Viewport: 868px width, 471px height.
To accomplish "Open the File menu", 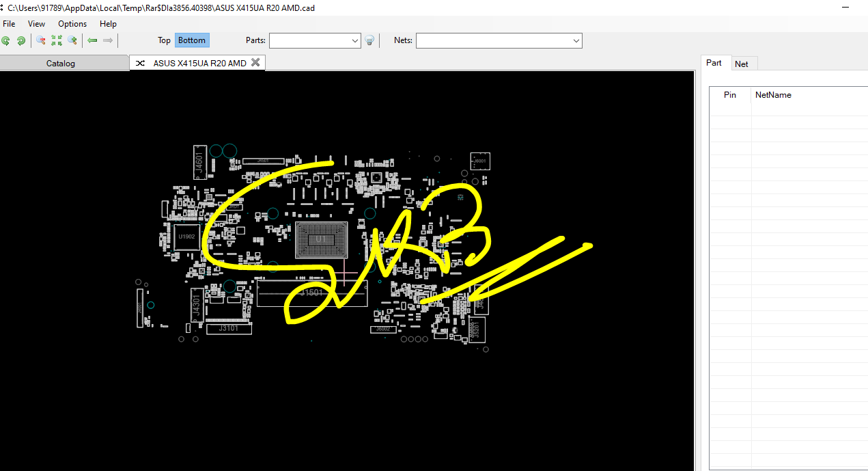I will pyautogui.click(x=9, y=24).
